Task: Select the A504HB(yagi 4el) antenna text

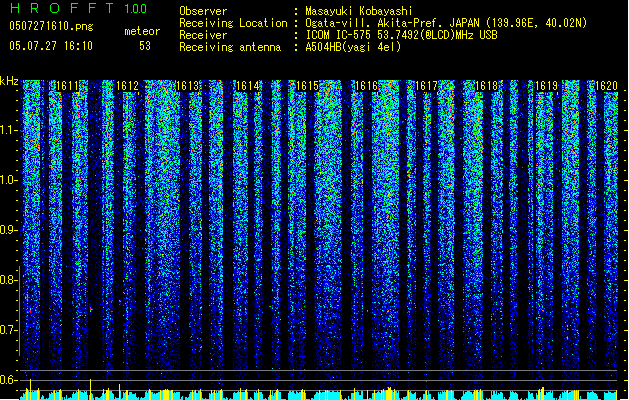Action: coord(353,47)
